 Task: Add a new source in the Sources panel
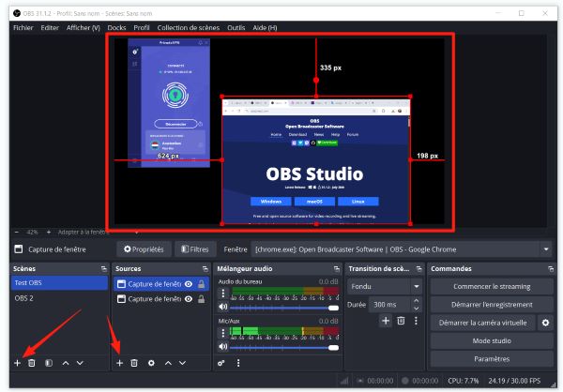119,362
